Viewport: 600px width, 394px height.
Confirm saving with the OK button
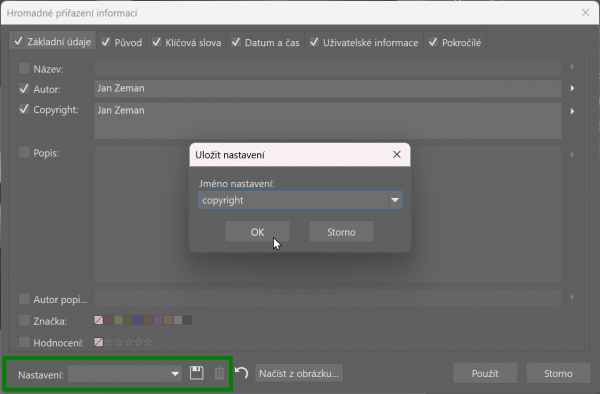(x=258, y=232)
